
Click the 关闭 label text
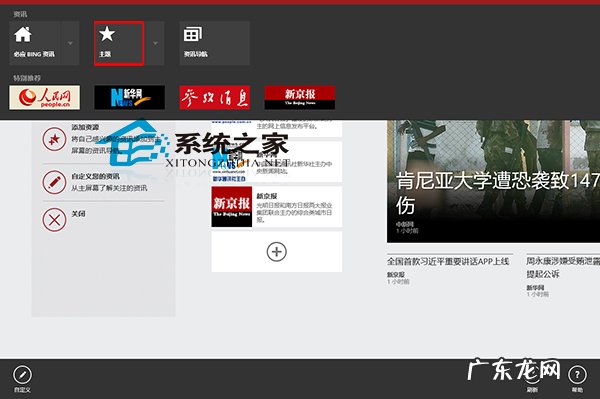coord(78,213)
